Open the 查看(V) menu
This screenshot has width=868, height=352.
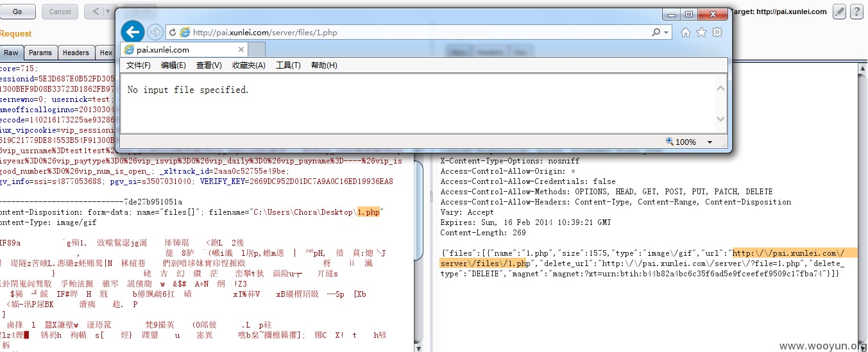coord(208,65)
